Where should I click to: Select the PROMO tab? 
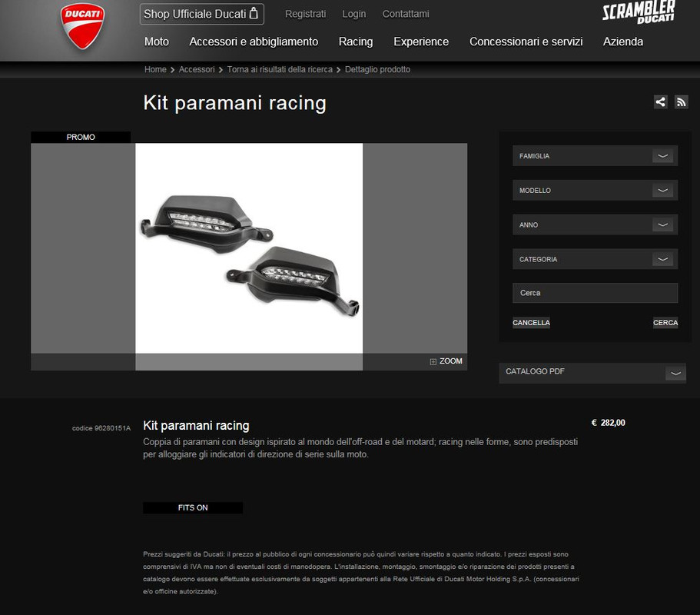[x=81, y=137]
